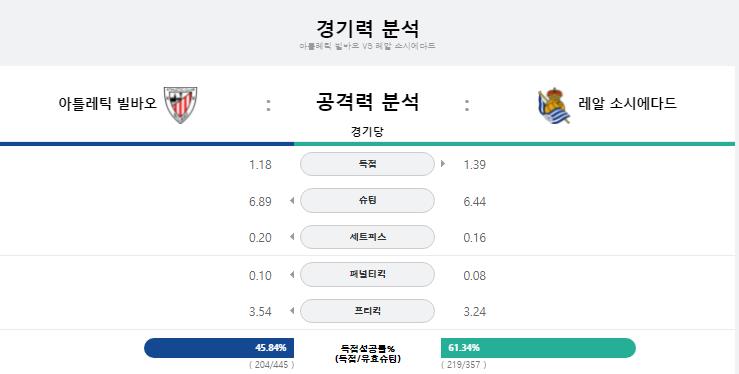
Task: Click the Athletic Bilbao club crest
Action: tap(181, 105)
